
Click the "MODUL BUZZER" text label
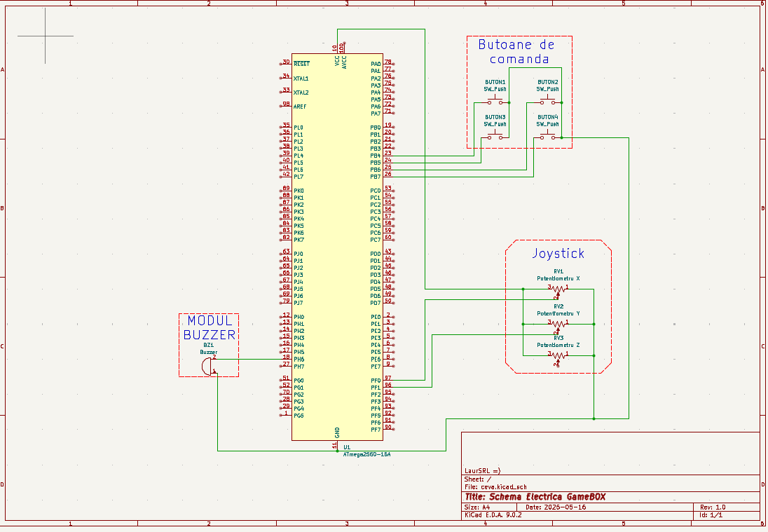(x=209, y=327)
